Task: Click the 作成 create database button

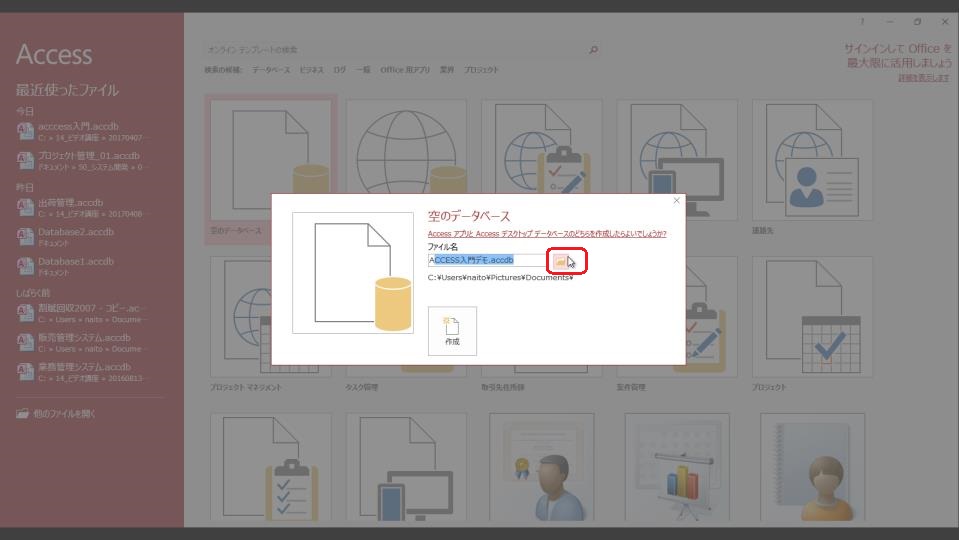Action: click(452, 331)
